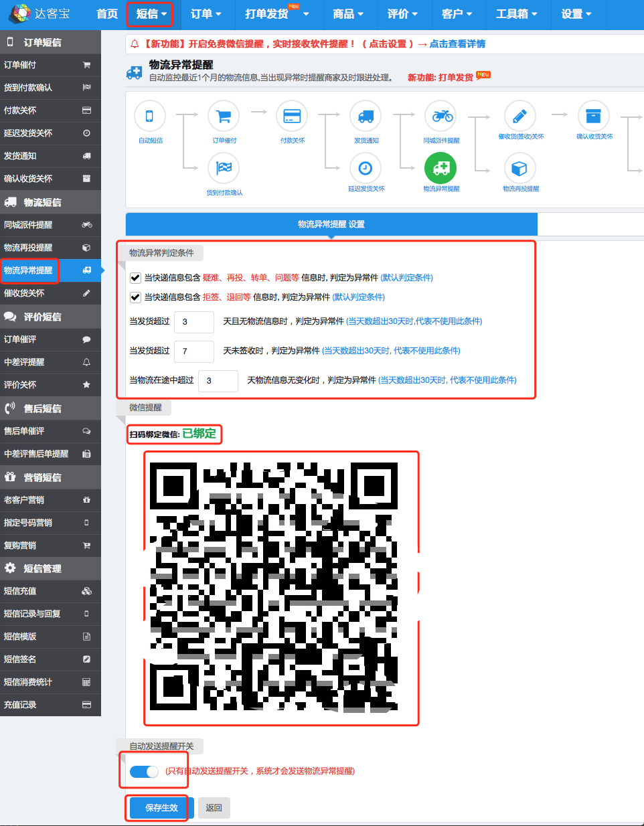644x826 pixels.
Task: Open 售后单催评 in the sidebar
Action: coord(50,431)
